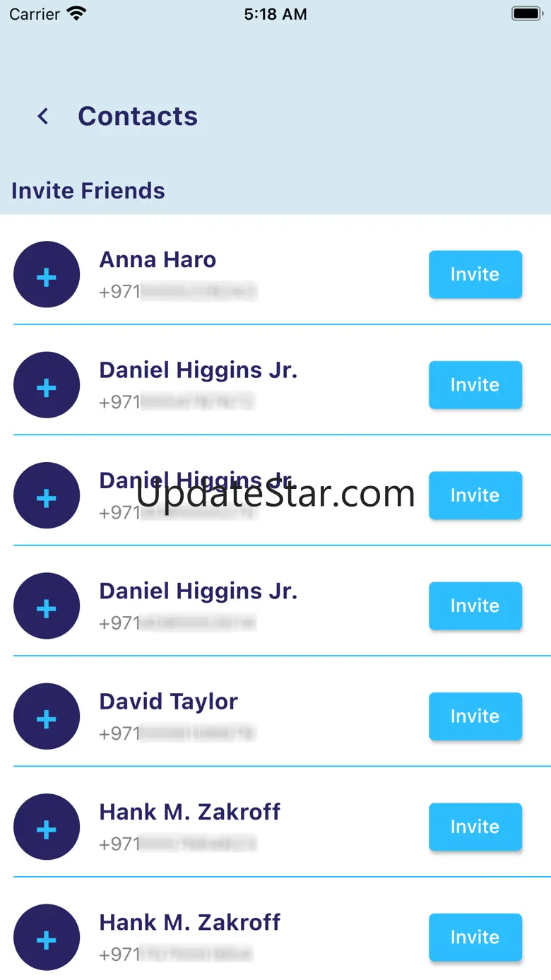The width and height of the screenshot is (551, 980).
Task: Invite the first Daniel Higgins Jr.
Action: coord(475,385)
